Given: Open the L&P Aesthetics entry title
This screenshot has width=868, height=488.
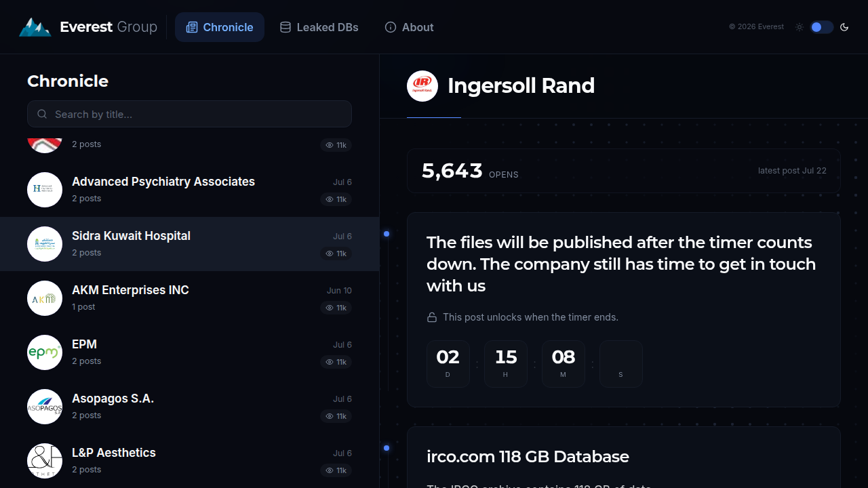Looking at the screenshot, I should (114, 453).
